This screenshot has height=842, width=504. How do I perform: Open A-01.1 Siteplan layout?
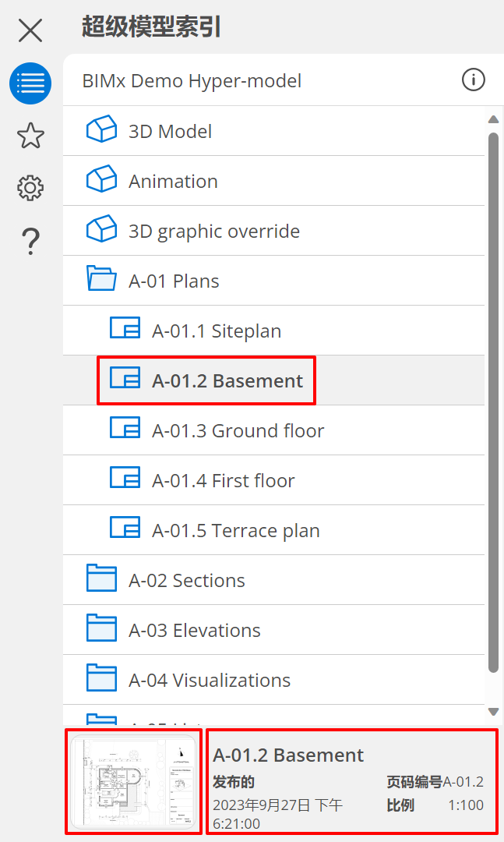(216, 331)
